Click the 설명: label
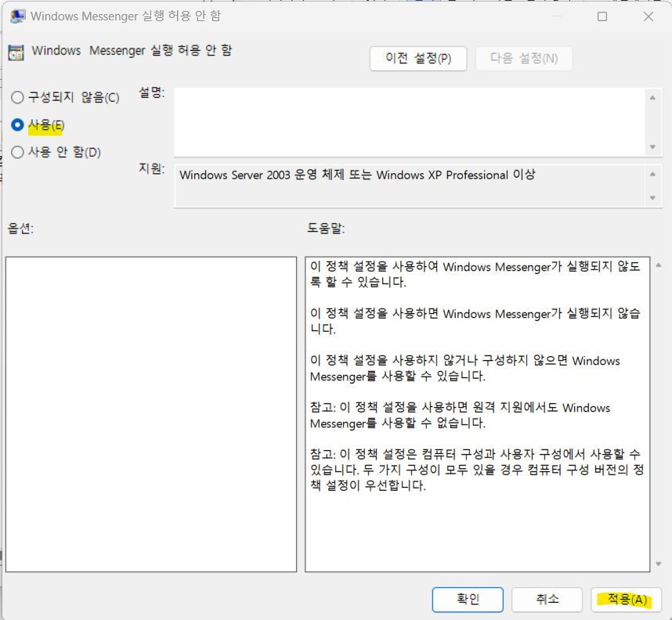Screen dimensions: 672x620 pyautogui.click(x=152, y=92)
